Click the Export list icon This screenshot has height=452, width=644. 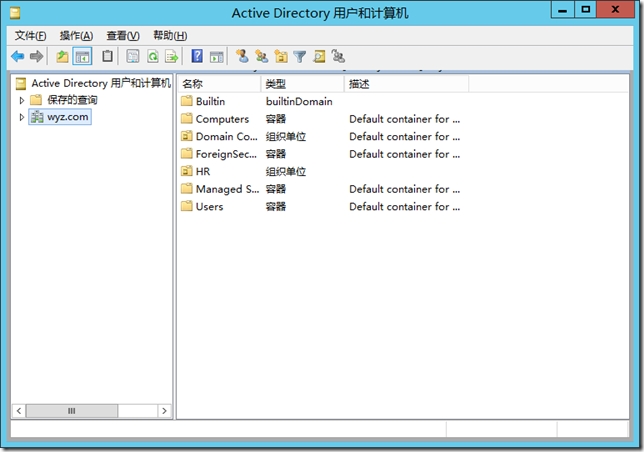(171, 56)
